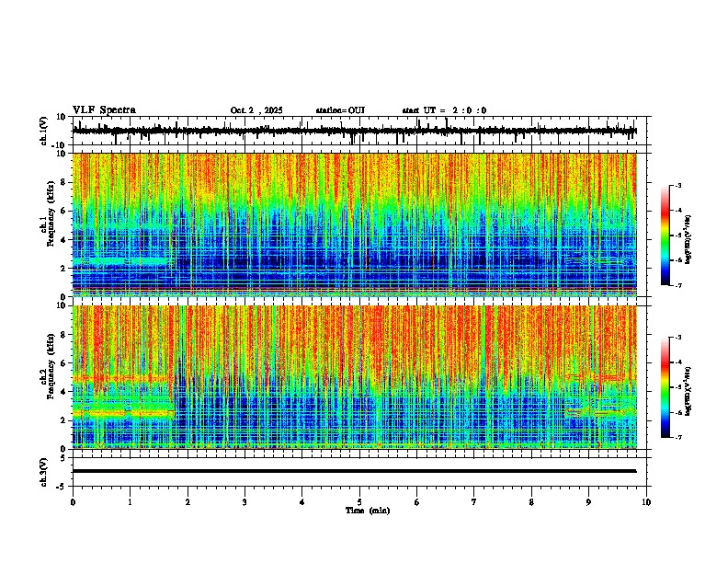Click time axis tick label "10" below ch.3
Viewport: 728px width, 563px height.
646,502
